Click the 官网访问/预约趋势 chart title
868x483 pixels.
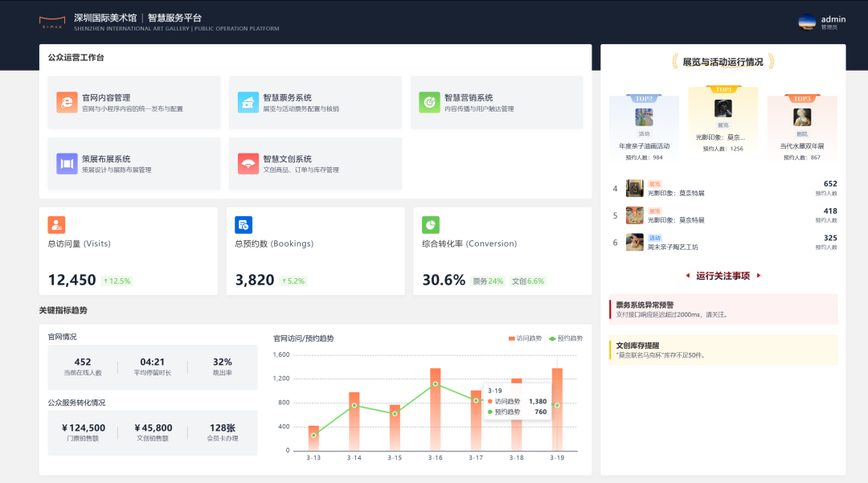click(303, 338)
